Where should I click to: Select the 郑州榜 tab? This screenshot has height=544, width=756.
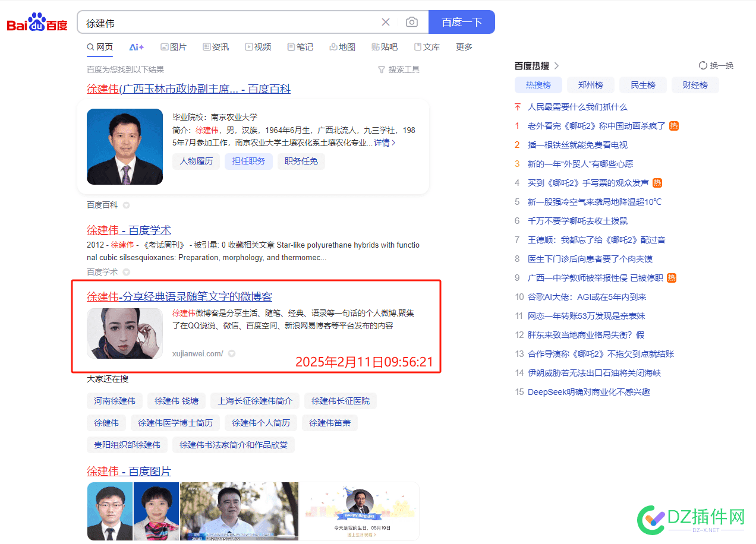tap(591, 85)
